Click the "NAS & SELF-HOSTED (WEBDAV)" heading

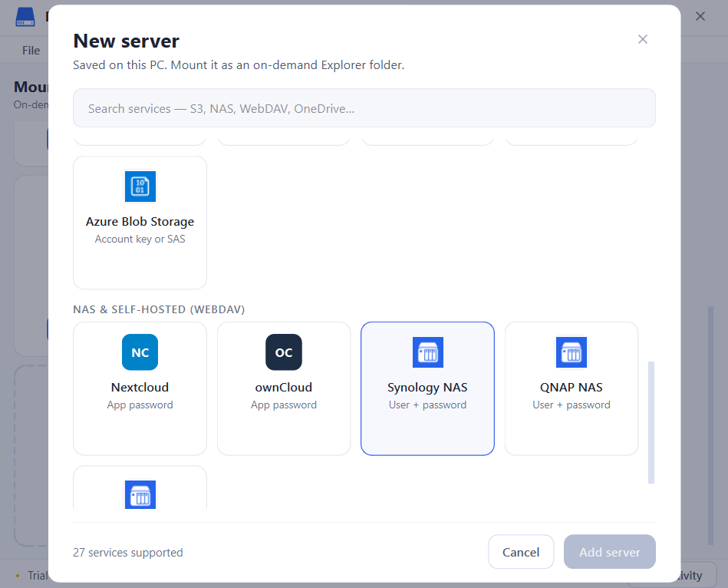(x=159, y=309)
